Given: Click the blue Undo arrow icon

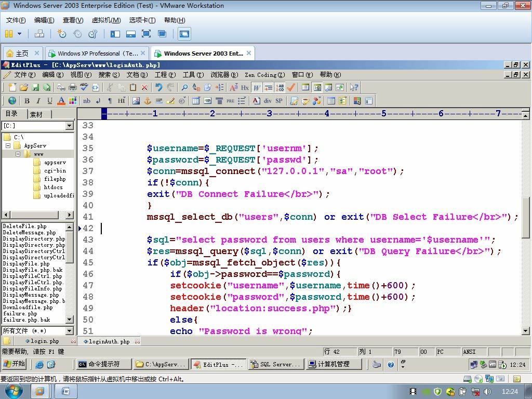Looking at the screenshot, I should click(x=159, y=87).
